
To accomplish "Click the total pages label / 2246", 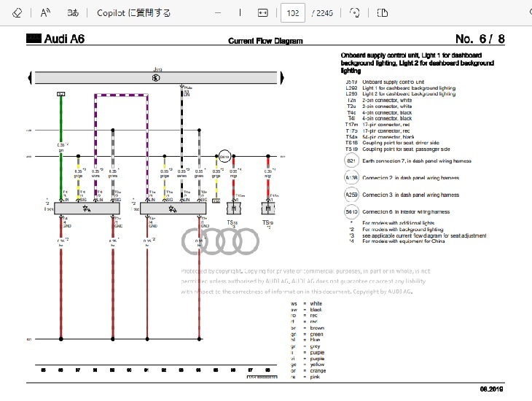I will coord(322,13).
